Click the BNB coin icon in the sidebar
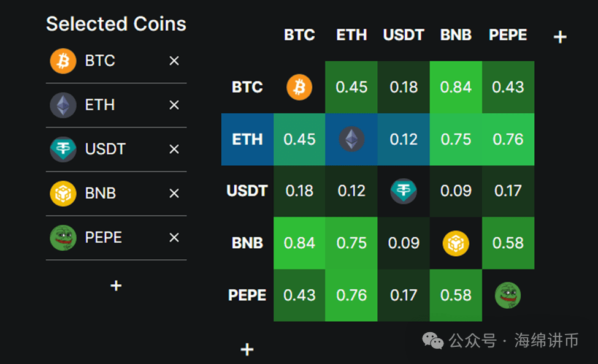The width and height of the screenshot is (598, 364). tap(63, 194)
